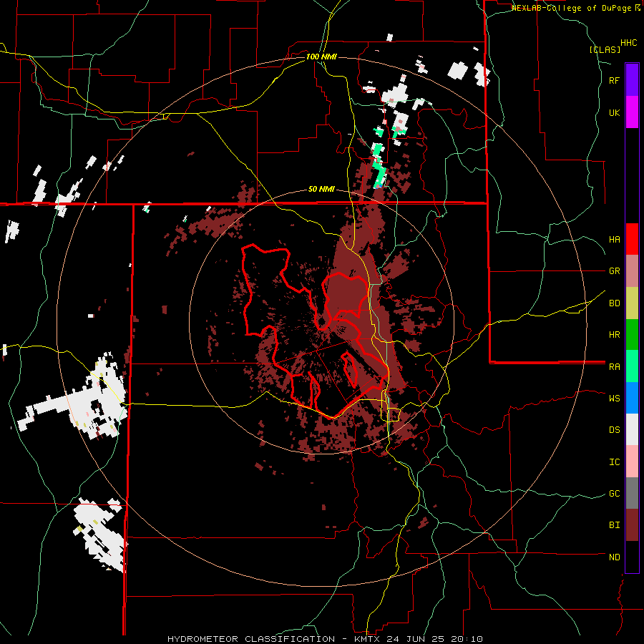Image resolution: width=644 pixels, height=644 pixels.
Task: Select the GR legend color block
Action: coord(632,271)
